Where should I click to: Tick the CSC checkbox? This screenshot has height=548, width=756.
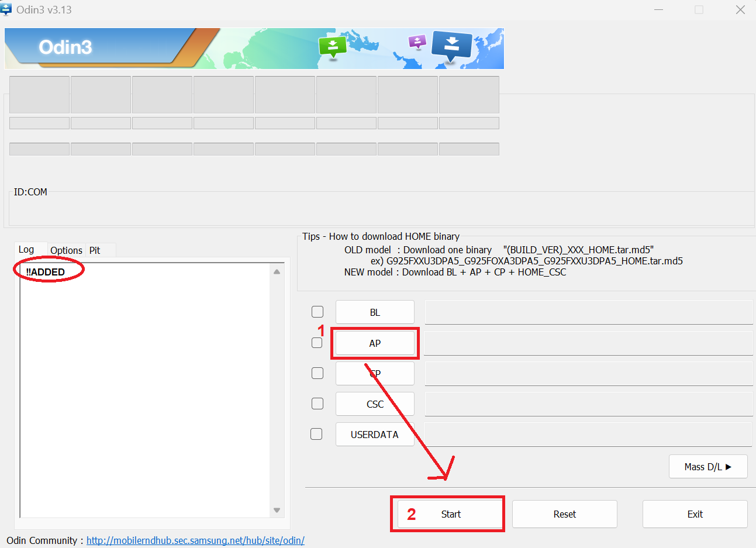pos(317,404)
